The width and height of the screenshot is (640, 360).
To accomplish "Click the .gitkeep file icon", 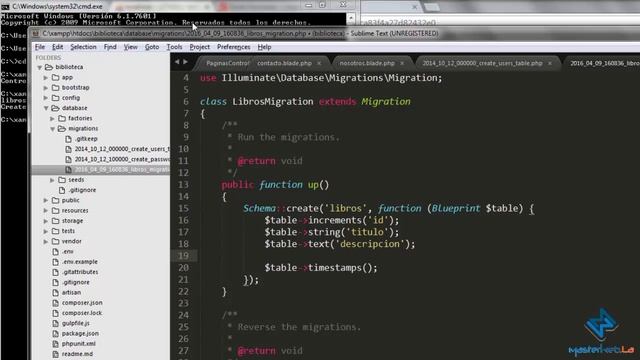I will pos(69,139).
